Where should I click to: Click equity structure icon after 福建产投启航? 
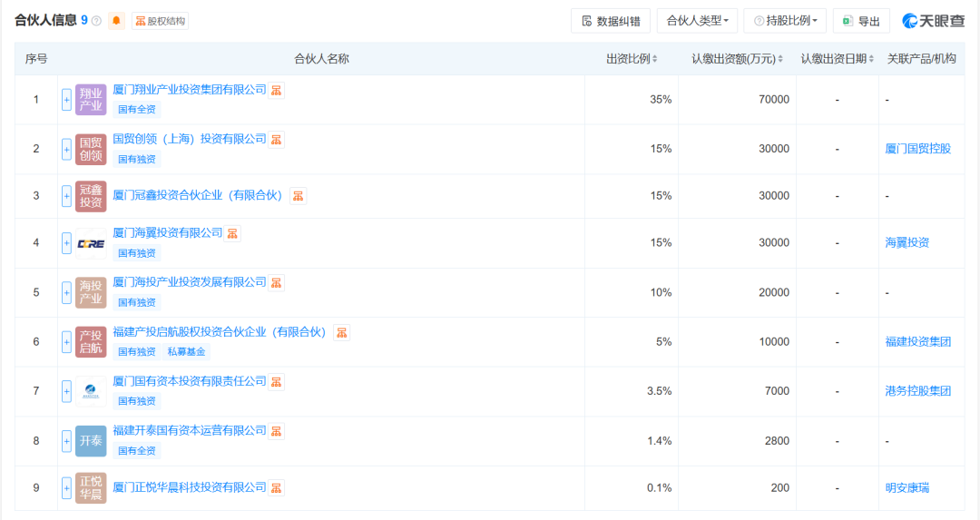click(x=342, y=332)
